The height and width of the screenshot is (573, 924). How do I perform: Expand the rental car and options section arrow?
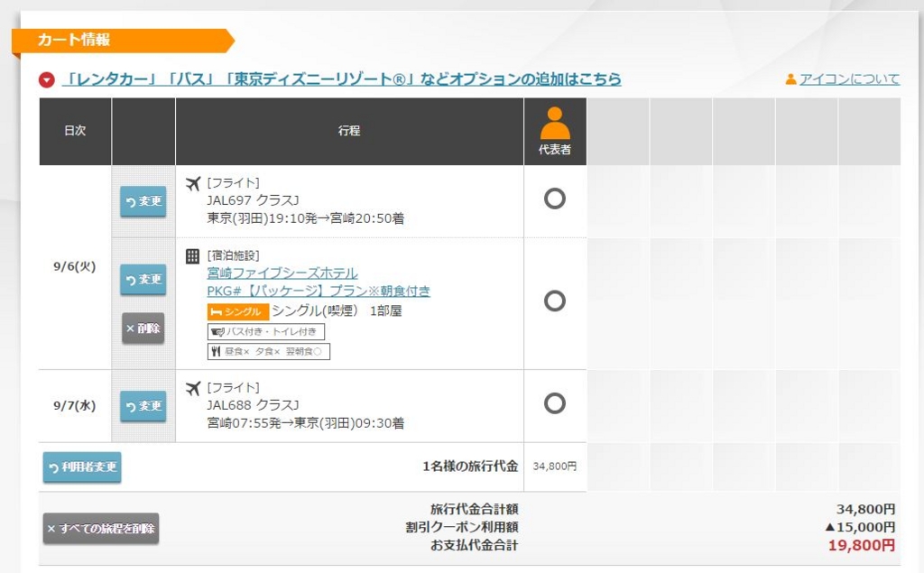pyautogui.click(x=46, y=79)
